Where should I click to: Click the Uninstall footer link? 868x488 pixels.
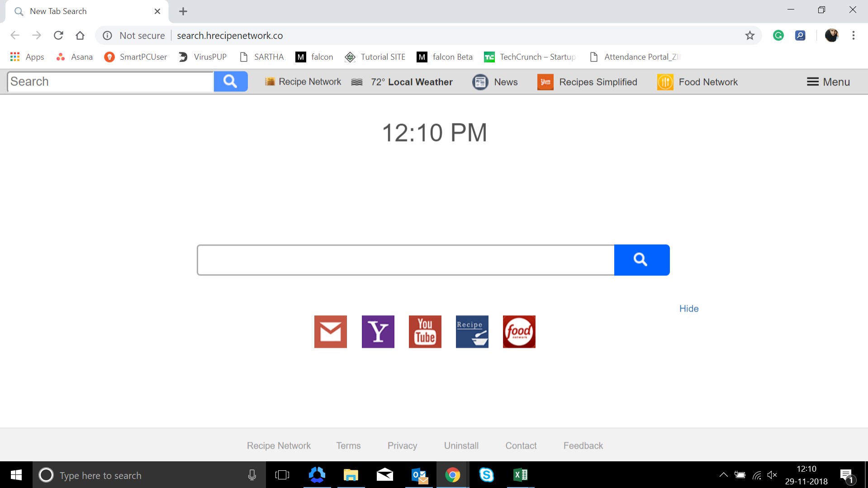coord(461,445)
